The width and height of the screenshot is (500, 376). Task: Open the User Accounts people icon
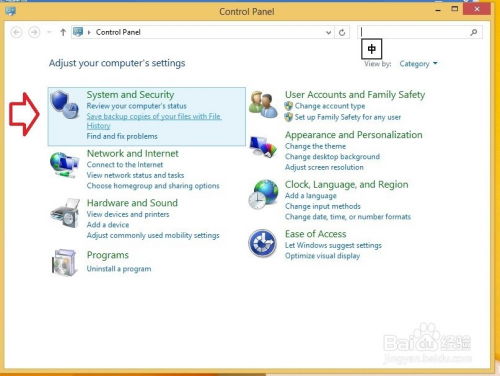click(263, 104)
